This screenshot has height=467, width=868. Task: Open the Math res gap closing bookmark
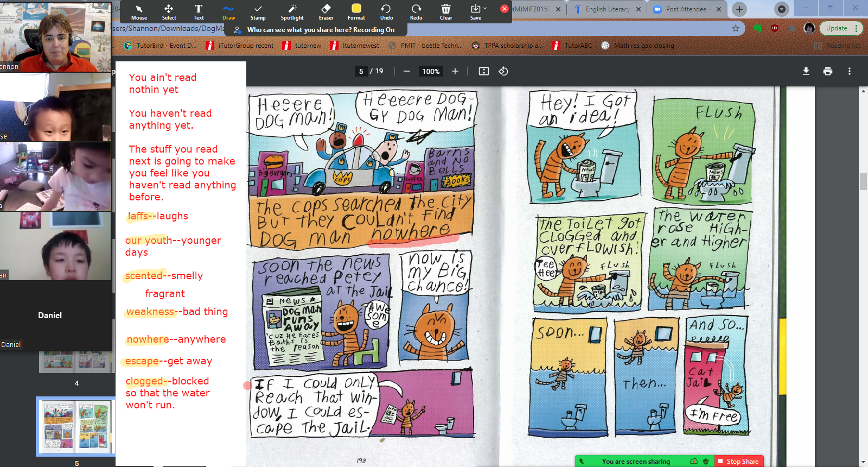tap(638, 46)
